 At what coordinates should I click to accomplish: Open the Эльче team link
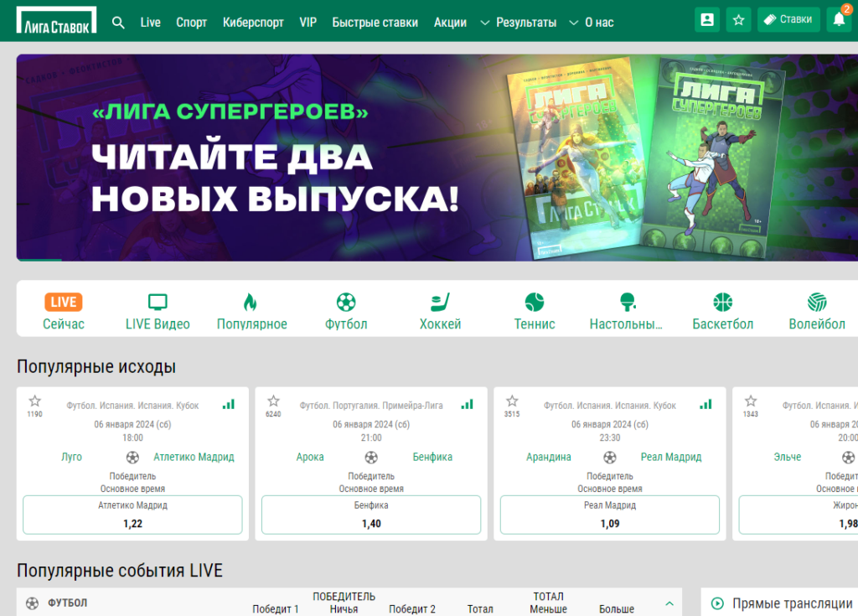pos(788,457)
